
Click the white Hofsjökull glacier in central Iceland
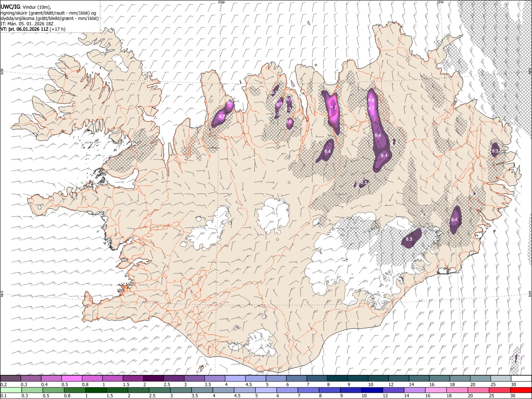point(273,216)
